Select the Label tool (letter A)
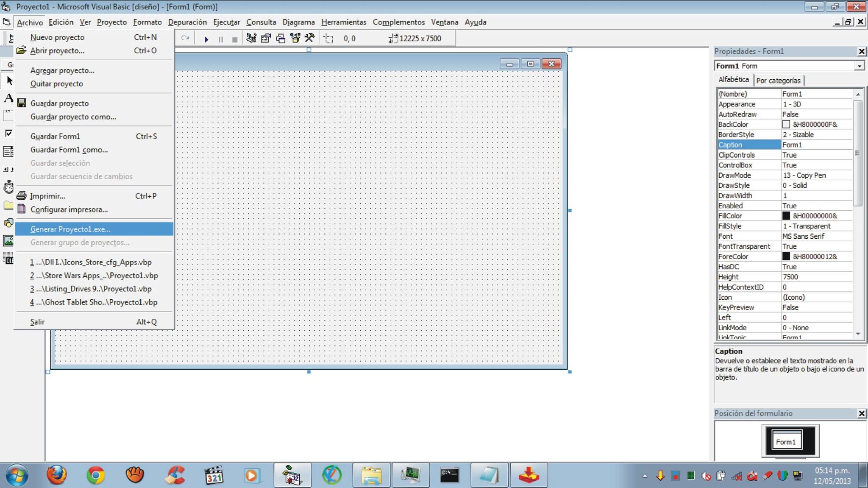 (x=8, y=98)
